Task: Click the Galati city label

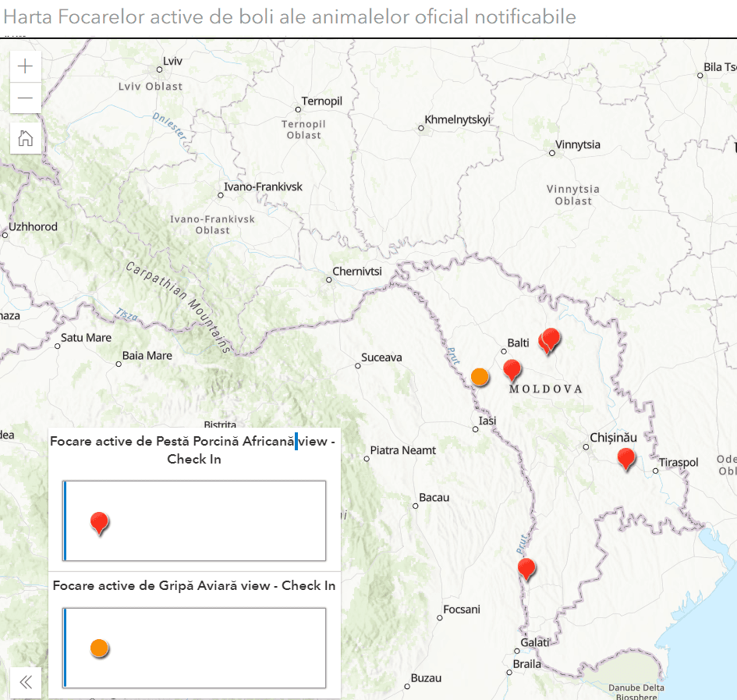Action: pos(534,642)
